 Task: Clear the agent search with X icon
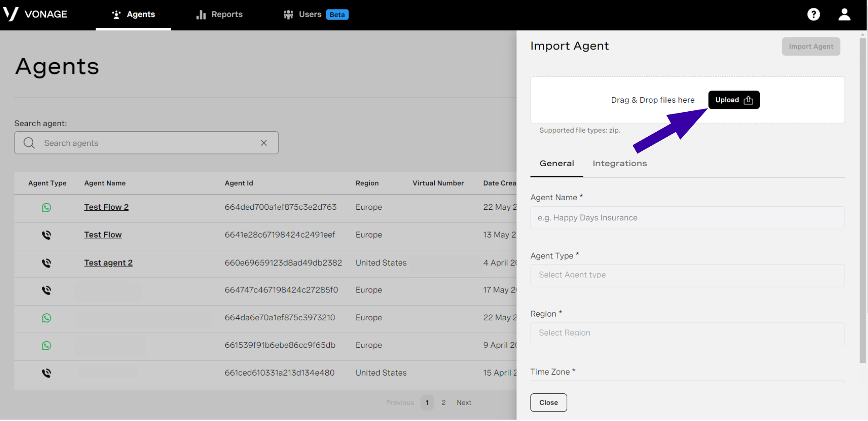click(x=264, y=143)
